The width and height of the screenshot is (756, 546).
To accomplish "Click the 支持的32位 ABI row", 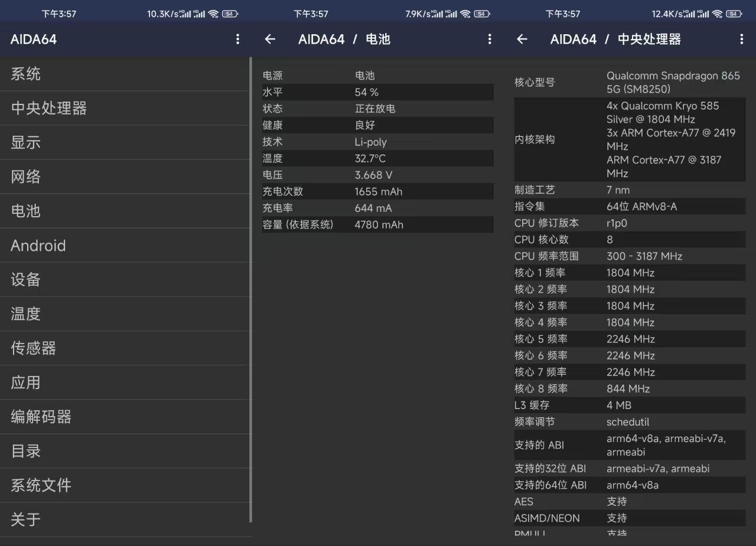I will click(630, 469).
